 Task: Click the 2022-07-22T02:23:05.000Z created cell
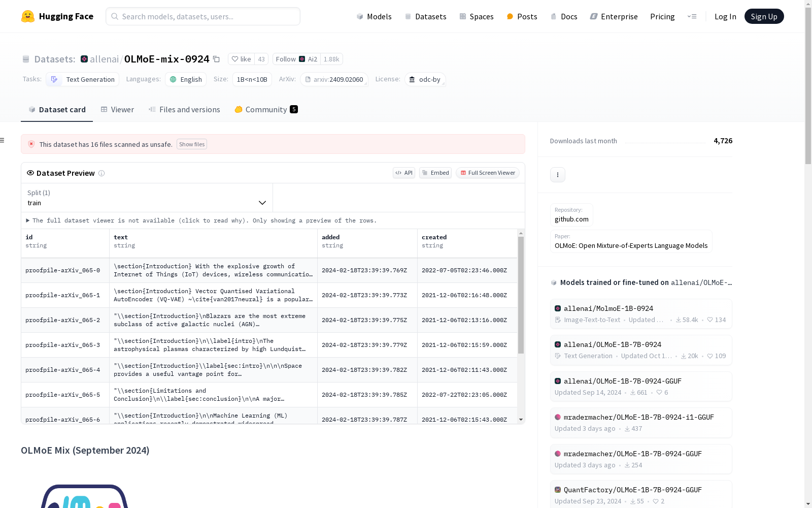467,395
